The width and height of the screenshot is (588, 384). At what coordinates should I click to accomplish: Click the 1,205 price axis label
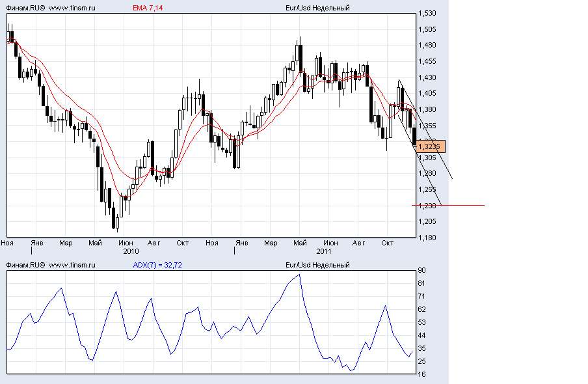(x=427, y=221)
